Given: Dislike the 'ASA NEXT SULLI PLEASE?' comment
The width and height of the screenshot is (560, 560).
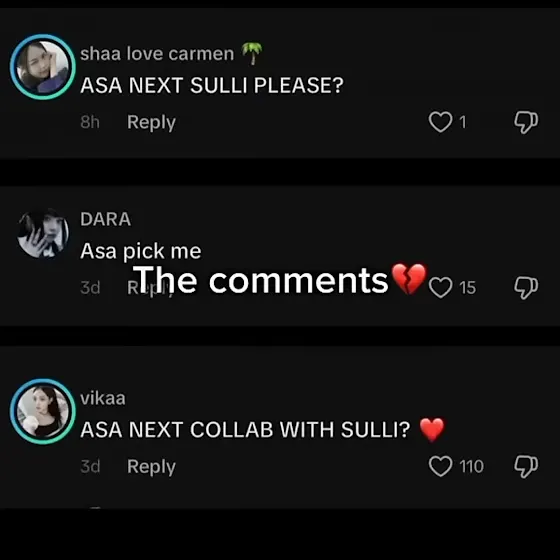Looking at the screenshot, I should click(x=526, y=122).
